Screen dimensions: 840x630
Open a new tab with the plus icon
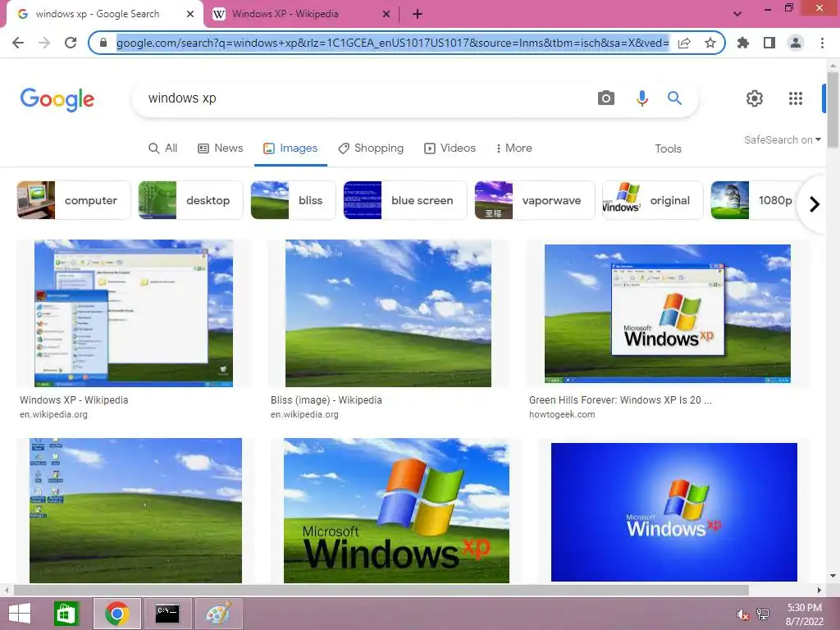tap(418, 14)
